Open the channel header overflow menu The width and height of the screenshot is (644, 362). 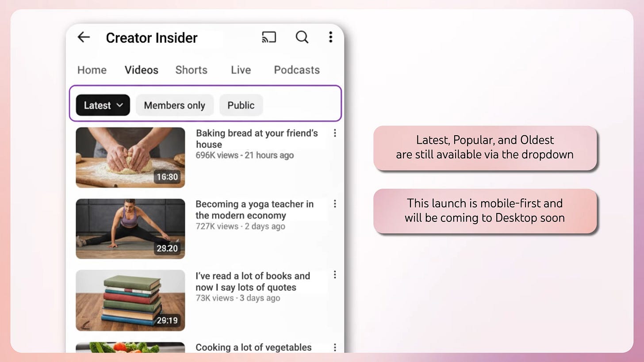tap(330, 38)
